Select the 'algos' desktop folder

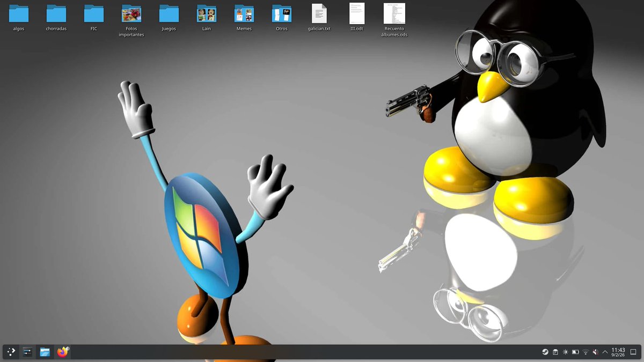(x=19, y=17)
